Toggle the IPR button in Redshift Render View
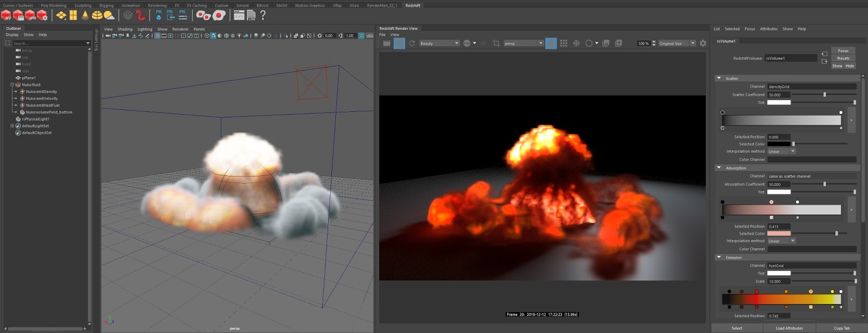This screenshot has width=868, height=333. (x=399, y=43)
